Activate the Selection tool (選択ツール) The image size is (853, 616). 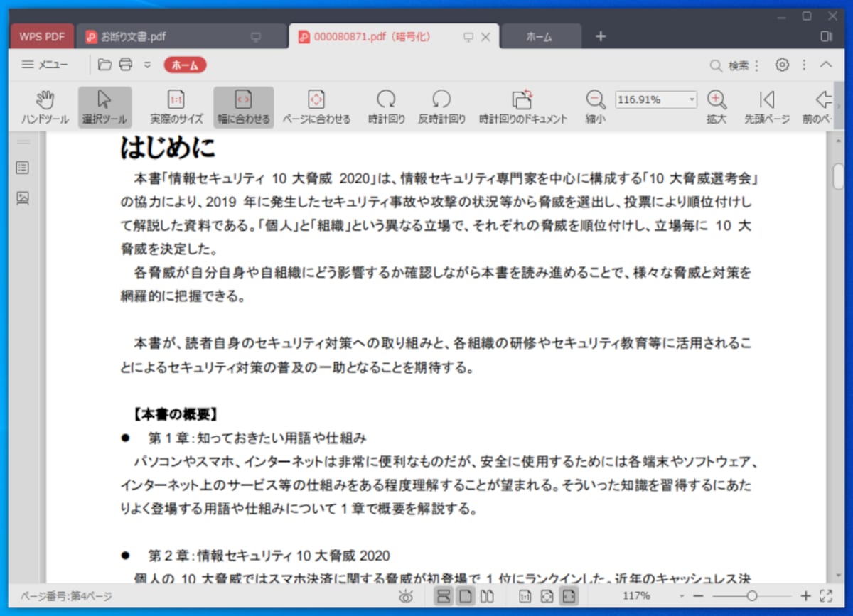[x=104, y=107]
